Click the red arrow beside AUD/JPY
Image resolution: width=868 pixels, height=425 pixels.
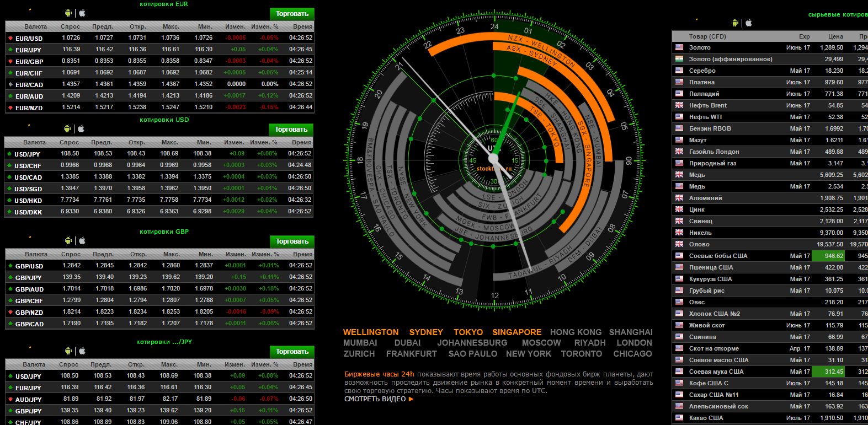(10, 400)
